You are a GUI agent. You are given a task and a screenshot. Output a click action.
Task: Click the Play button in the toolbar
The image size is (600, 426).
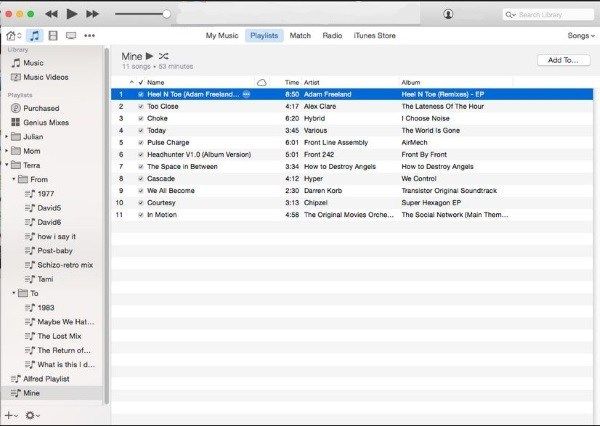point(71,14)
